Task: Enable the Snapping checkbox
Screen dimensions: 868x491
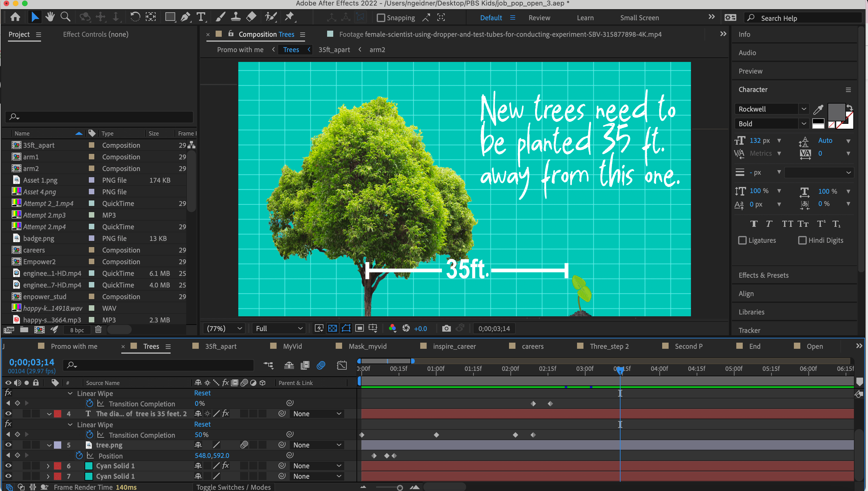Action: [x=381, y=18]
